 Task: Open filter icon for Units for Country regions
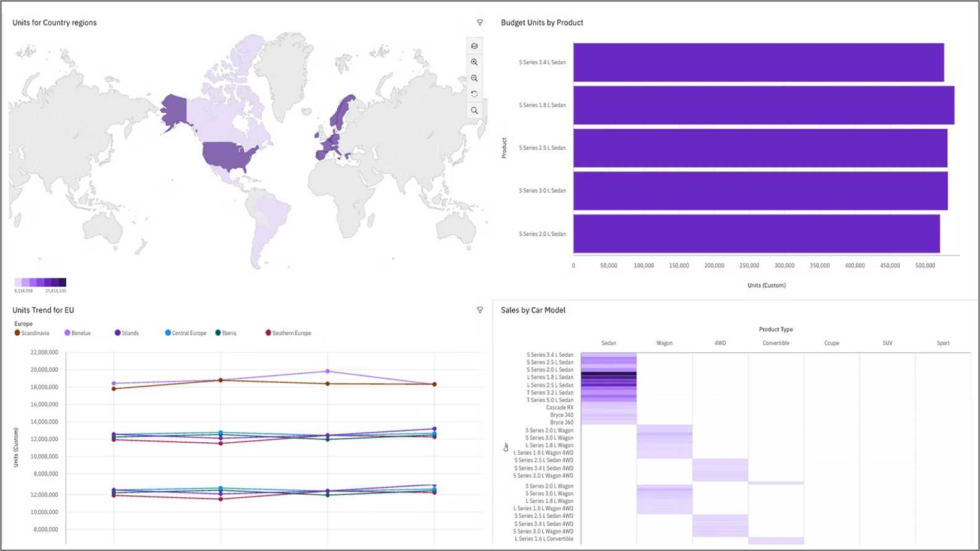tap(480, 23)
